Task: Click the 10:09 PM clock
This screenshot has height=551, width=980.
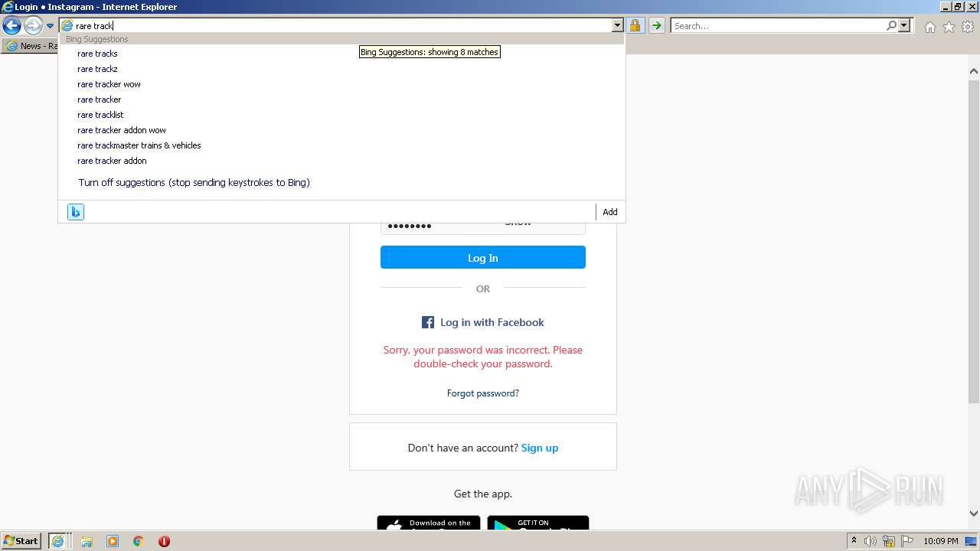Action: pos(941,541)
